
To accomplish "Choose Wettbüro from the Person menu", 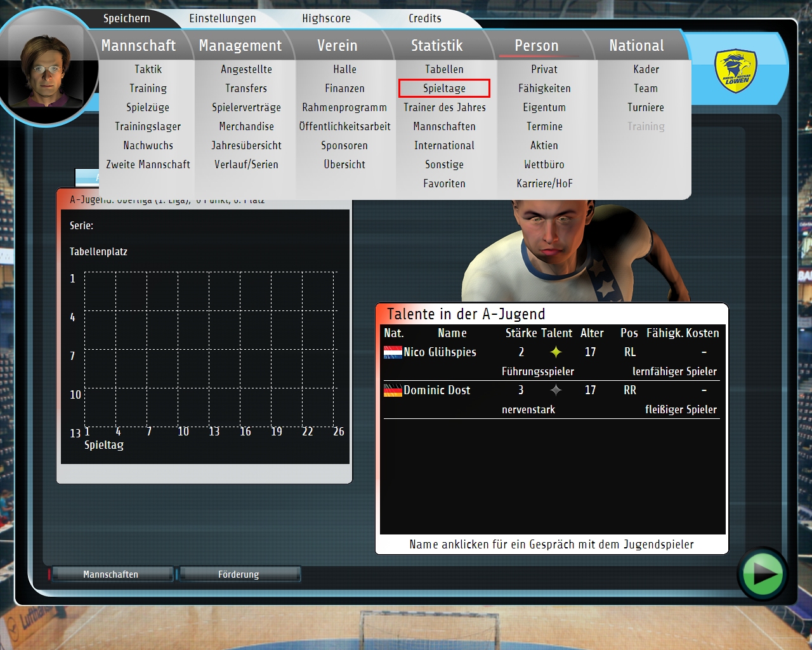I will (544, 164).
